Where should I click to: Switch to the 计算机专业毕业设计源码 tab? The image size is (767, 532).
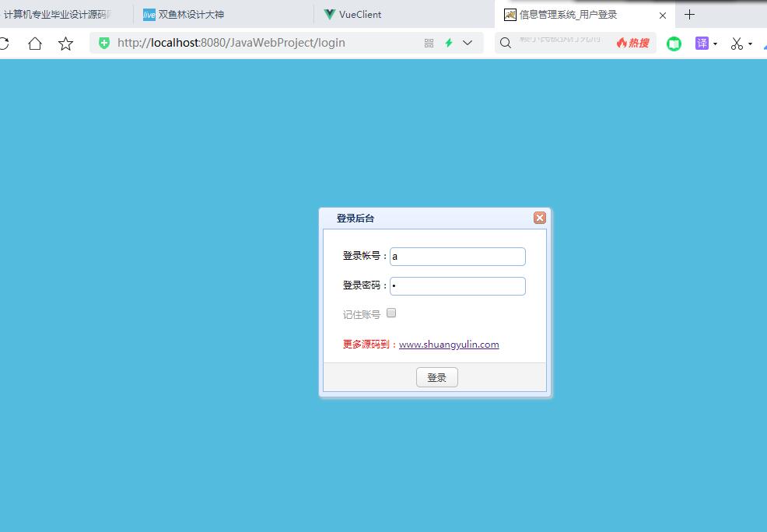[64, 14]
